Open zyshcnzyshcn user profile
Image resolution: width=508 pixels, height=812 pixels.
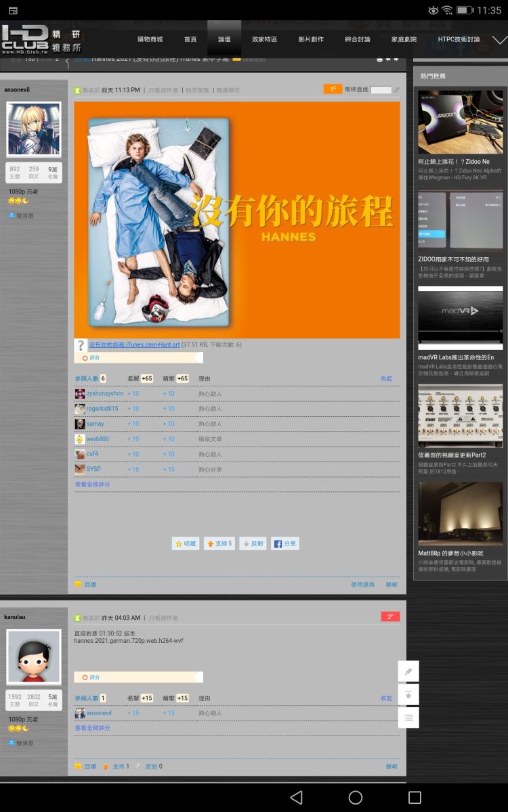tap(105, 393)
